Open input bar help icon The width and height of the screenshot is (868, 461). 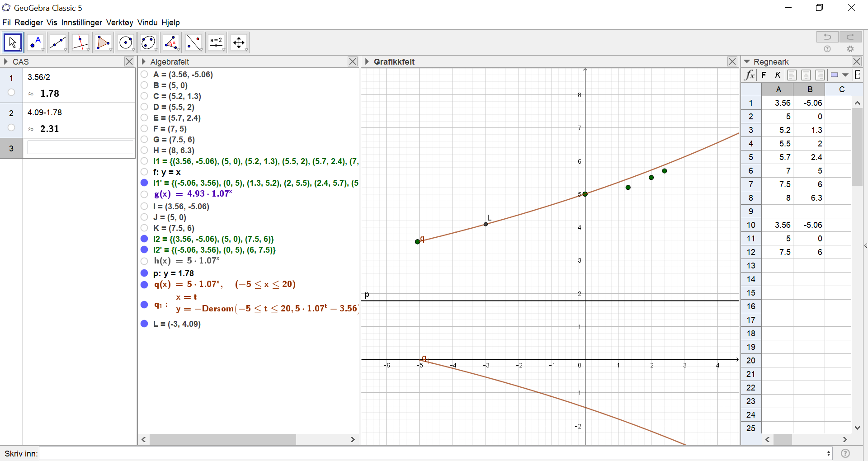coord(845,453)
